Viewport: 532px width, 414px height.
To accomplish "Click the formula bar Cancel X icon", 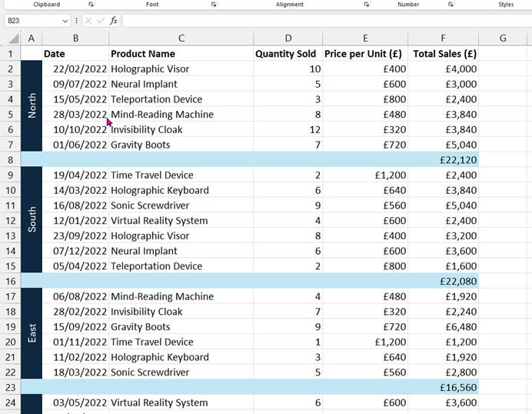I will (88, 21).
